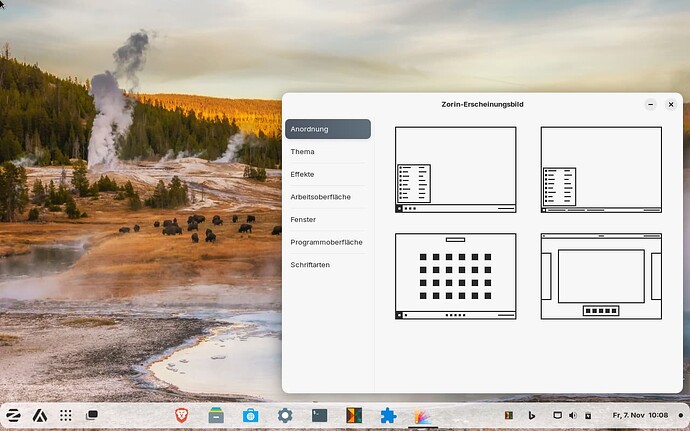Viewport: 690px width, 431px height.
Task: Launch the Terminal from the taskbar
Action: point(319,415)
